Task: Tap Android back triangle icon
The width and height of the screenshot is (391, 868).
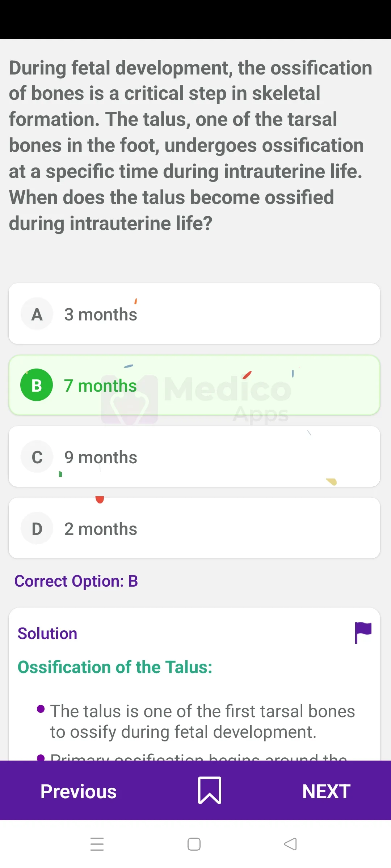Action: (x=290, y=844)
